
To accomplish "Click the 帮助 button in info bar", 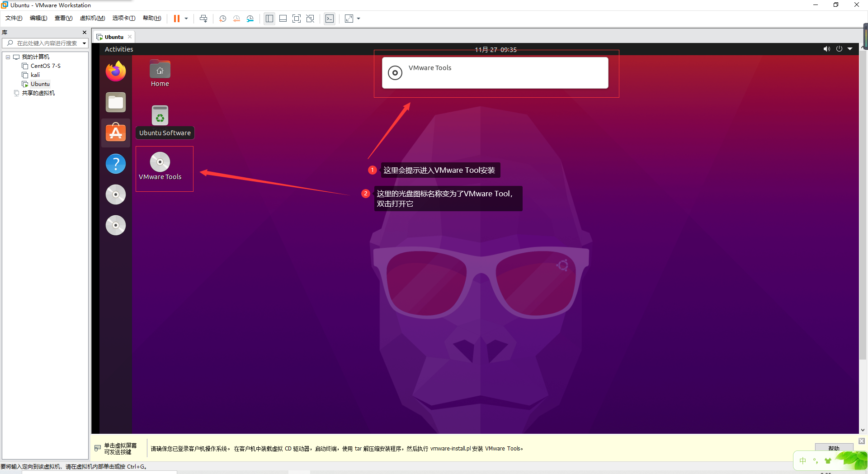I will 834,448.
